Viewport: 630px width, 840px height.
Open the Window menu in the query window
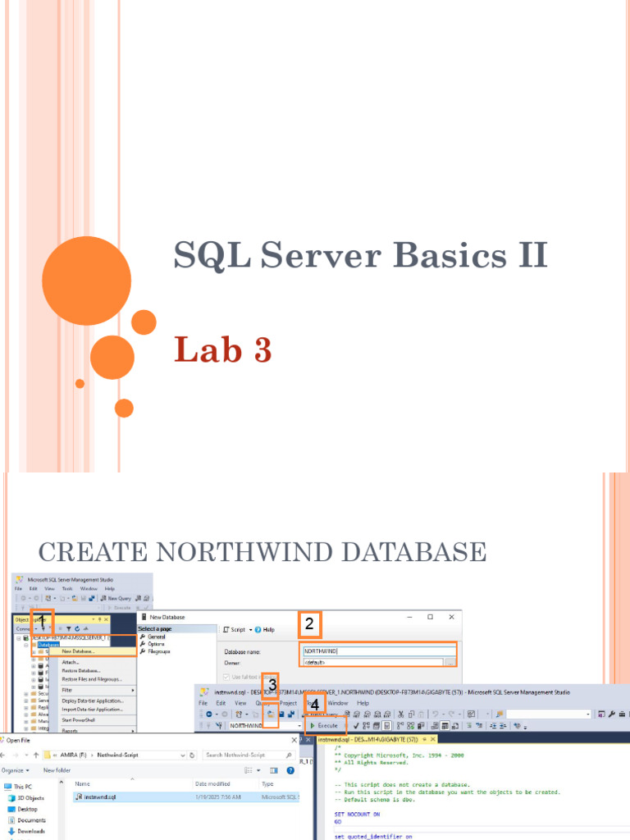337,703
